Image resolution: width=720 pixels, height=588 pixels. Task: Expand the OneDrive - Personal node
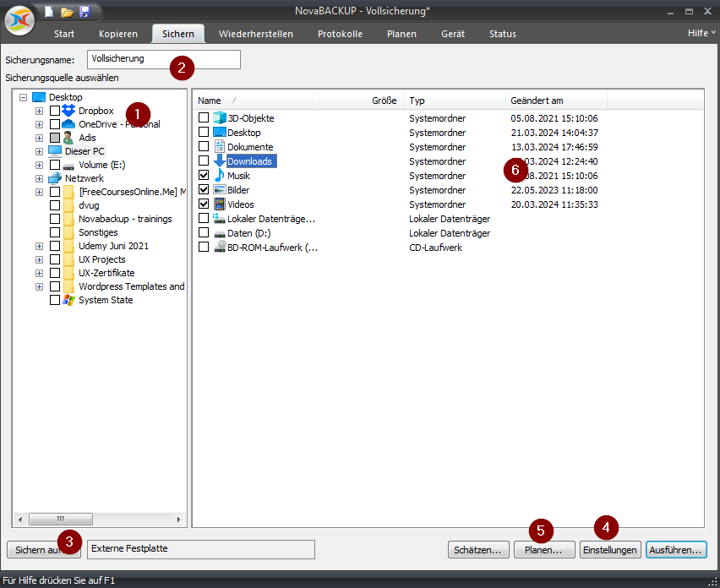pos(39,124)
